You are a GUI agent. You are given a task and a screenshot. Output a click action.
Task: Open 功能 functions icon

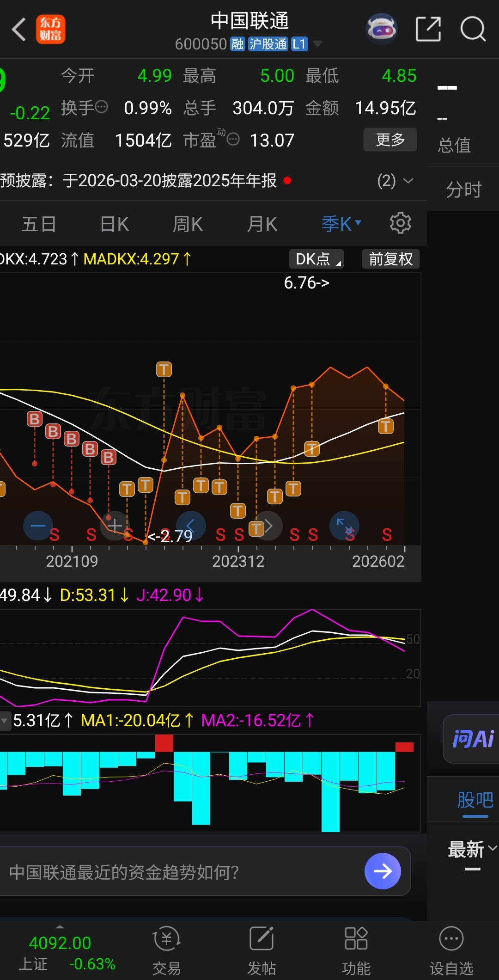coord(356,951)
